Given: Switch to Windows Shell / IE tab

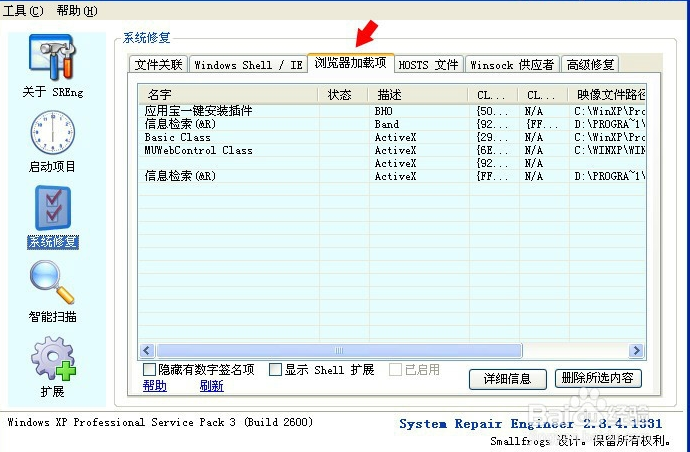Looking at the screenshot, I should 248,65.
